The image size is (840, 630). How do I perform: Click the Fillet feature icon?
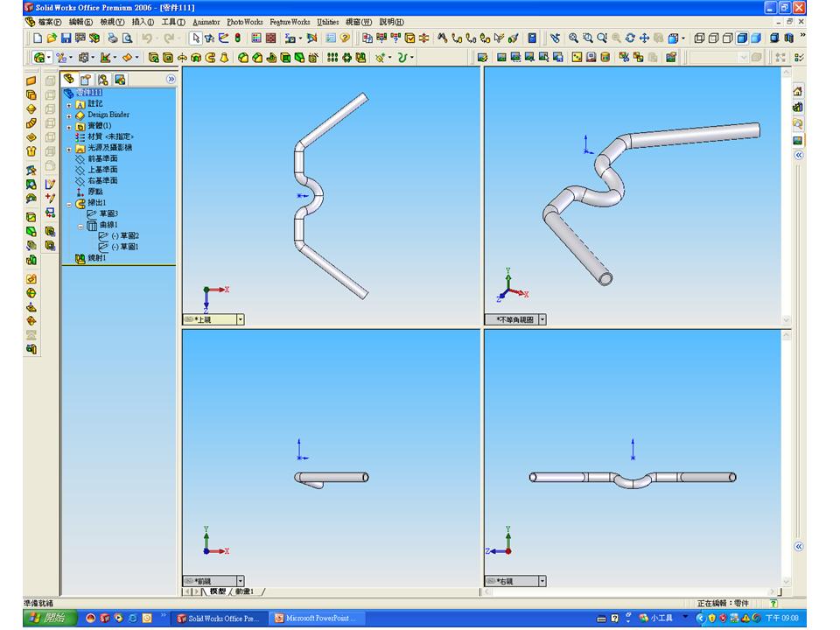coord(243,58)
